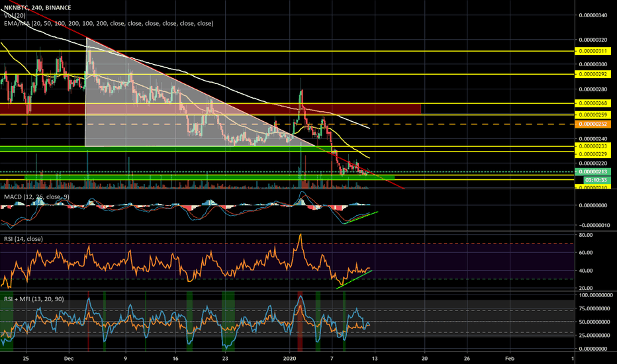Click the 0.00000292 yellow price label
The width and height of the screenshot is (617, 364).
pyautogui.click(x=593, y=74)
